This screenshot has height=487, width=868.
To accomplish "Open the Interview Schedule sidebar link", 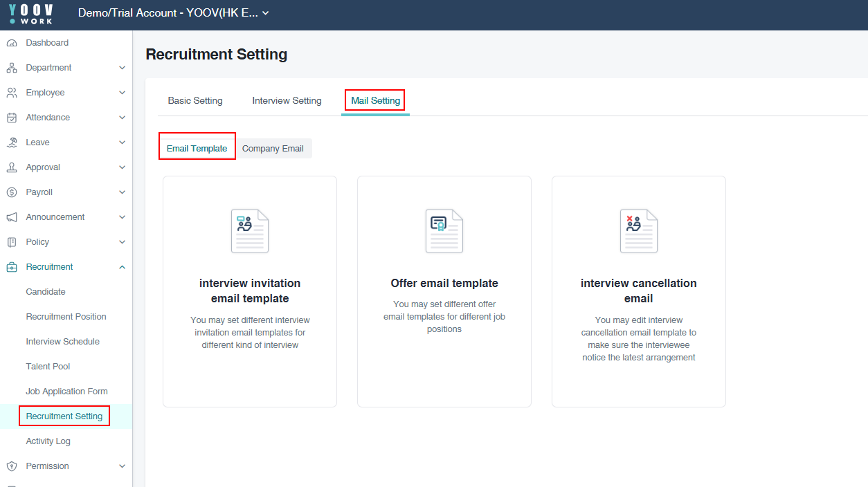I will coord(62,342).
